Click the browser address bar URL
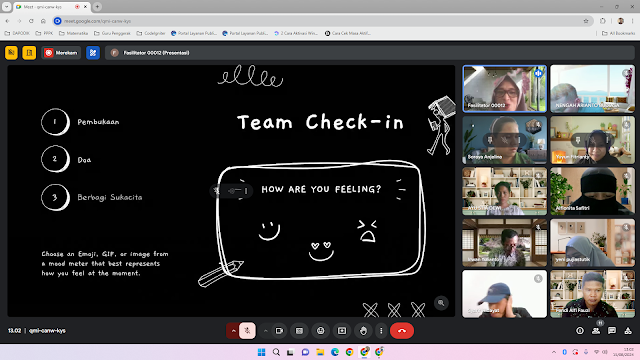 [x=97, y=21]
